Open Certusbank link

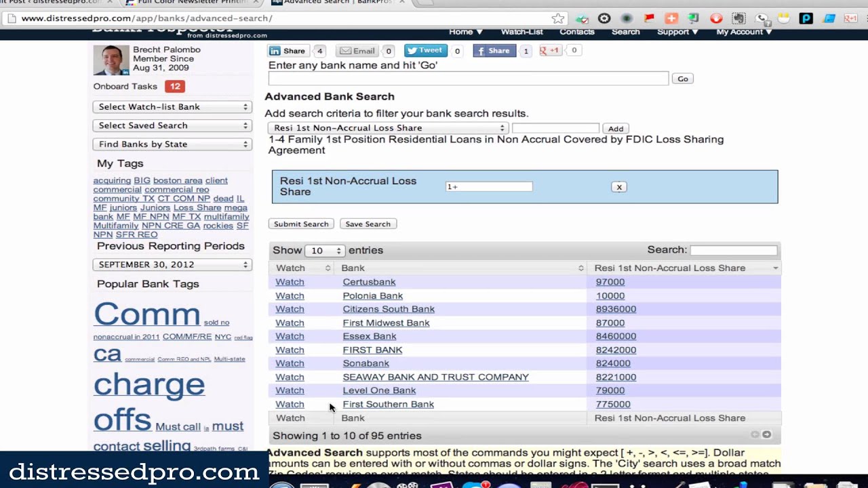tap(369, 282)
